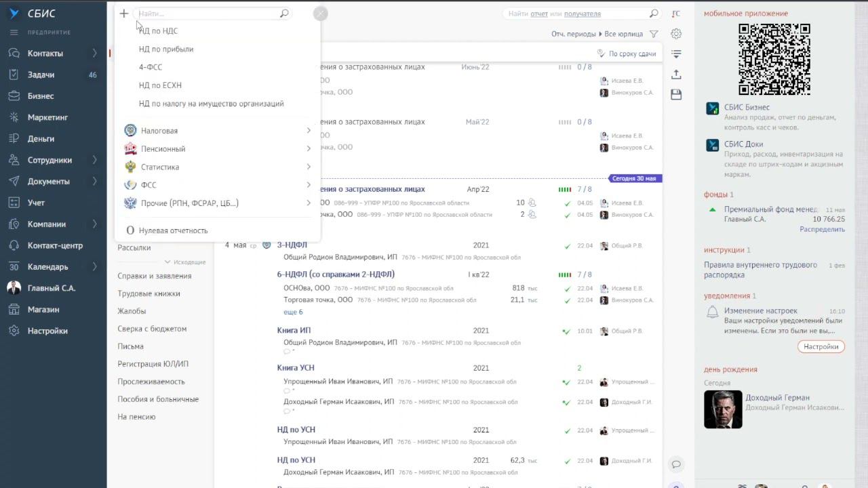Open Контакты section in sidebar
This screenshot has height=488, width=868.
[x=45, y=53]
